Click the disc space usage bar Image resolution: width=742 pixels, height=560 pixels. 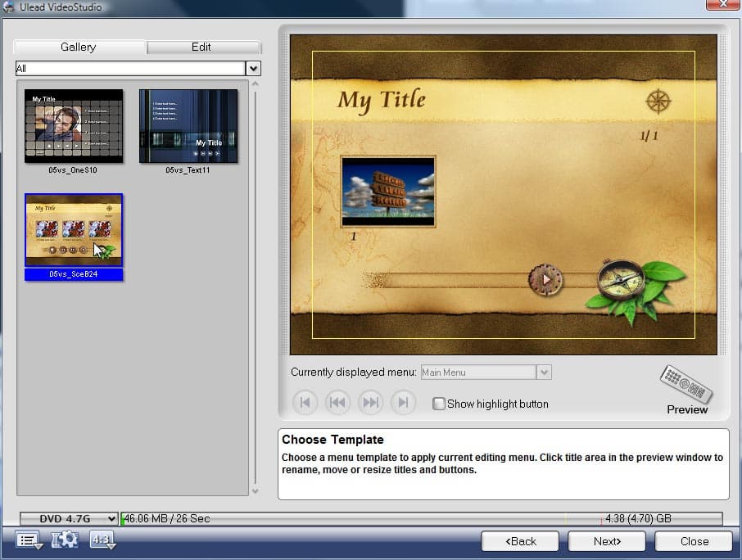[x=421, y=518]
